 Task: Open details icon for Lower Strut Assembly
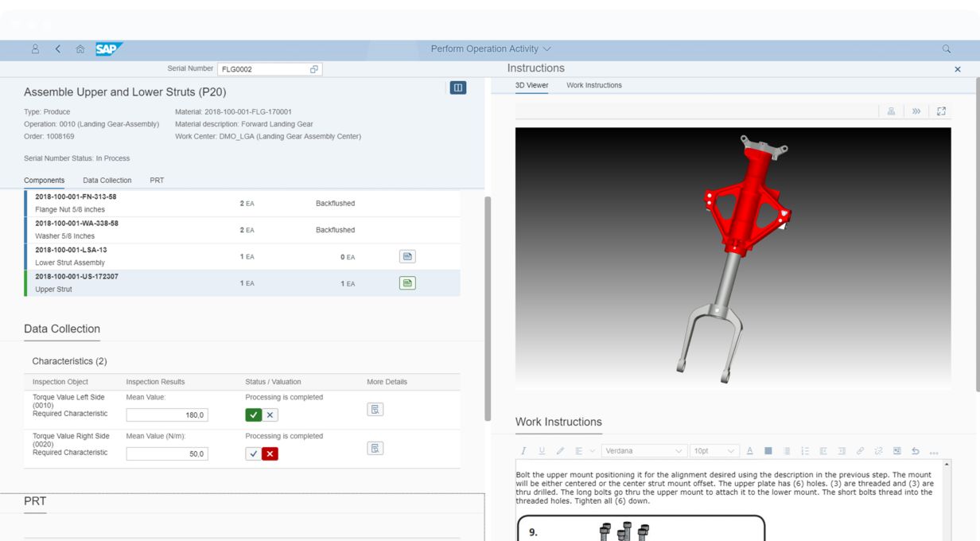(x=407, y=256)
